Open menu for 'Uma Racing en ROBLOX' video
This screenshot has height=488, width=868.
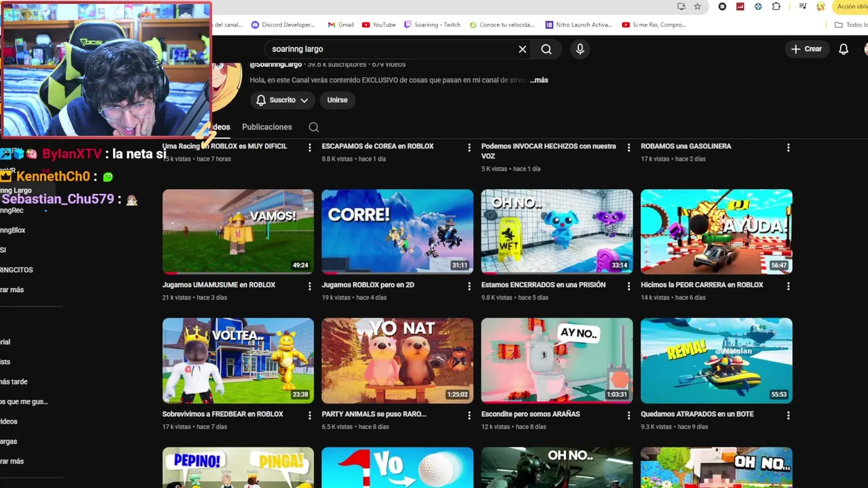309,147
